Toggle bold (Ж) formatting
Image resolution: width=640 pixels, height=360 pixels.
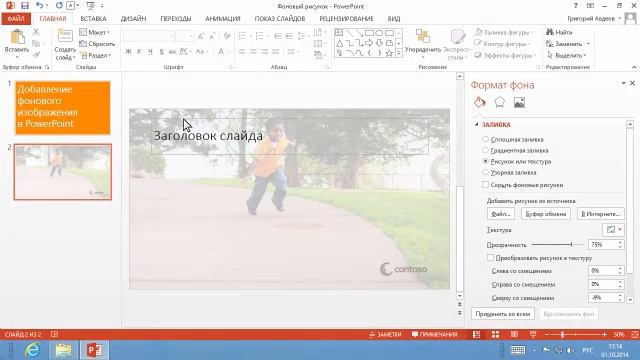[x=128, y=51]
